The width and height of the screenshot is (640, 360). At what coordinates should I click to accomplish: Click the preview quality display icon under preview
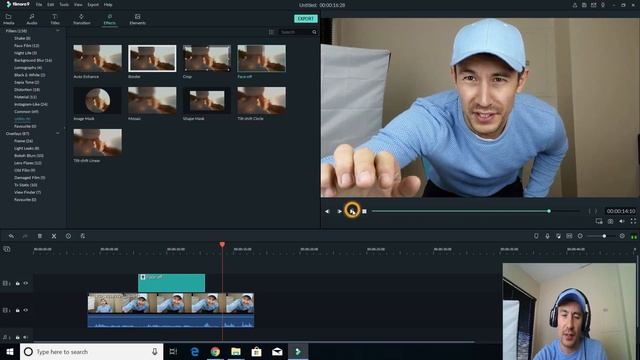point(599,221)
